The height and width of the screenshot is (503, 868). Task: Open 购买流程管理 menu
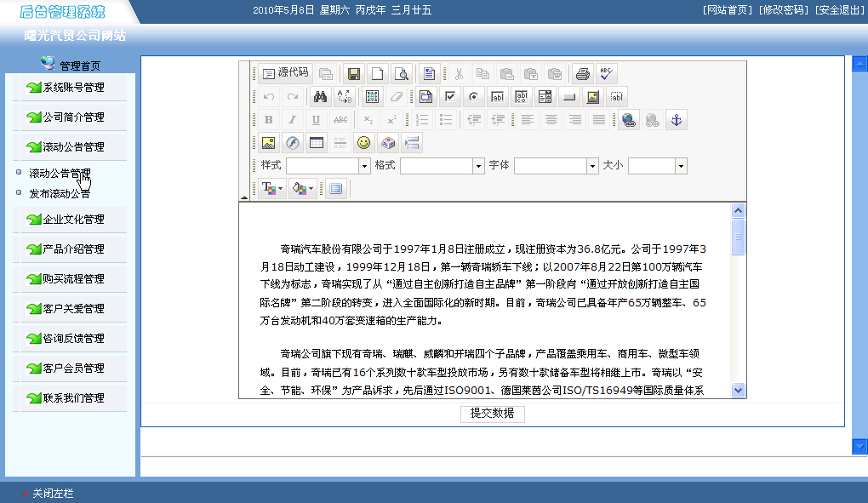(74, 279)
